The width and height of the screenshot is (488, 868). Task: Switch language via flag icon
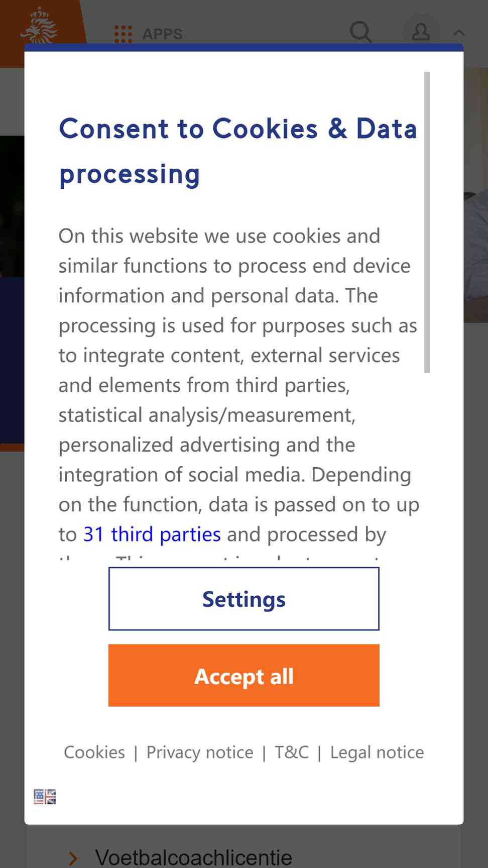coord(45,797)
